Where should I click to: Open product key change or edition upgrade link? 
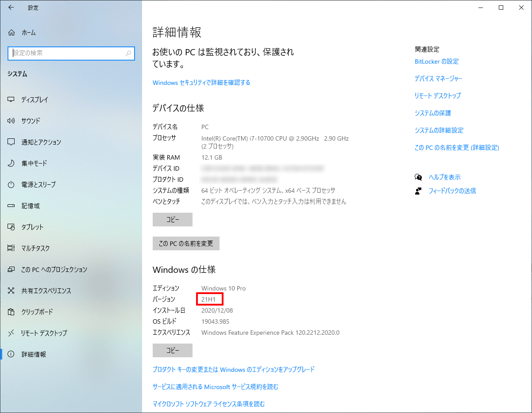234,369
